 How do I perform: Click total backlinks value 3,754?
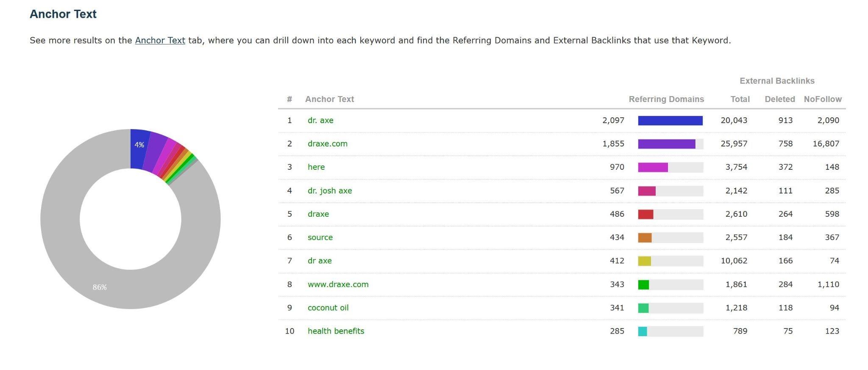[737, 167]
